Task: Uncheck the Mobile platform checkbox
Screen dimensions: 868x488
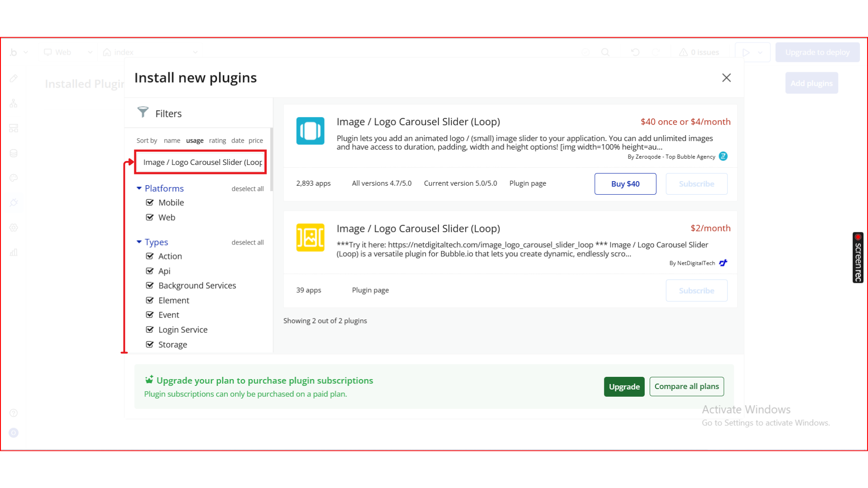Action: pos(150,202)
